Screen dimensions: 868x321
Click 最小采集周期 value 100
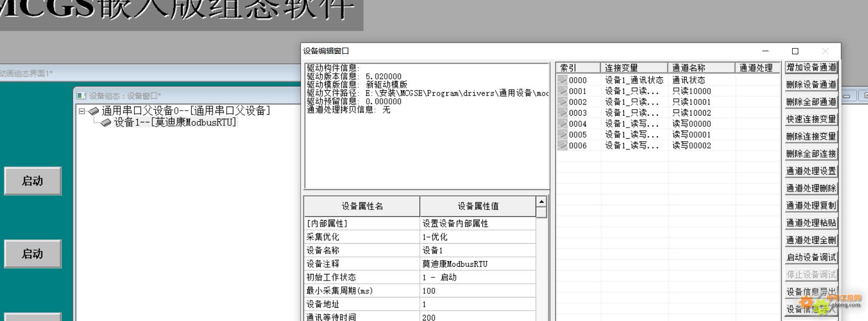pos(478,291)
